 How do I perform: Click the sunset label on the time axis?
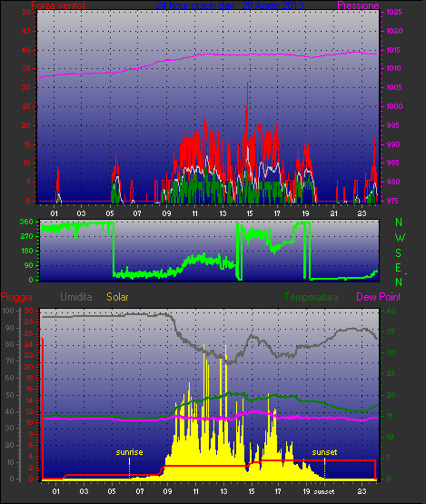[324, 492]
